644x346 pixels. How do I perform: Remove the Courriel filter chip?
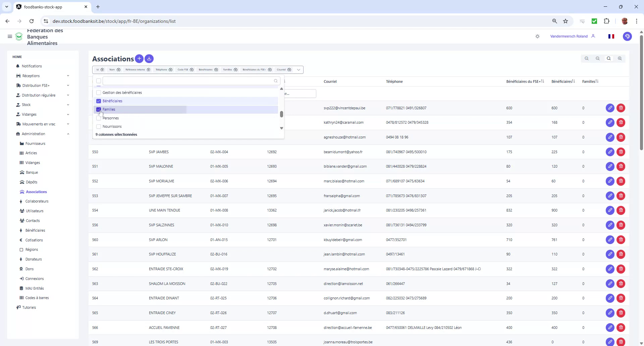click(x=289, y=69)
